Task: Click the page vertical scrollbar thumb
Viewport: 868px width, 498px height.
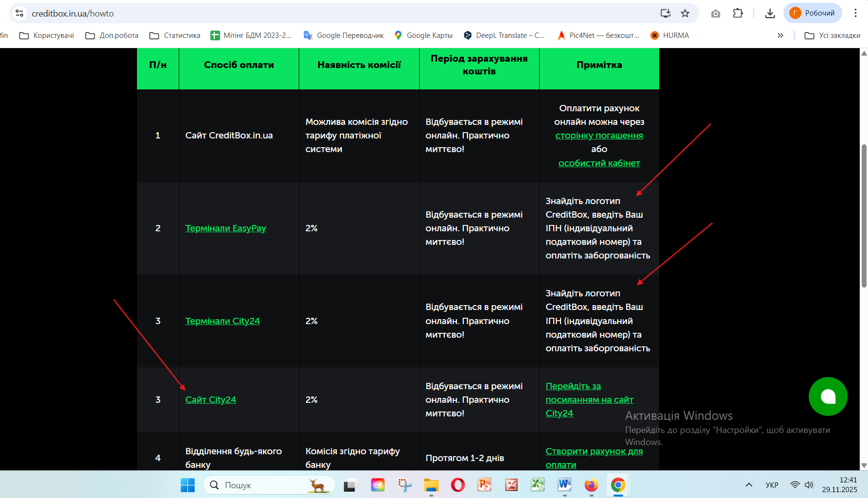Action: click(864, 216)
